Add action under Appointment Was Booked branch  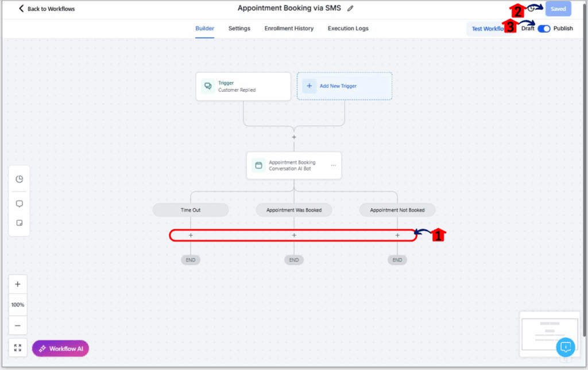coord(294,236)
